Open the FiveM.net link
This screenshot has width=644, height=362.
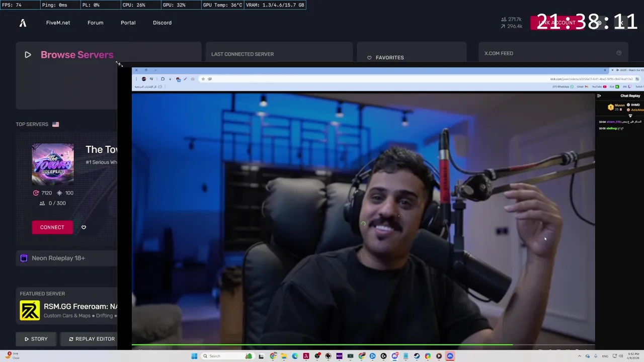[58, 23]
